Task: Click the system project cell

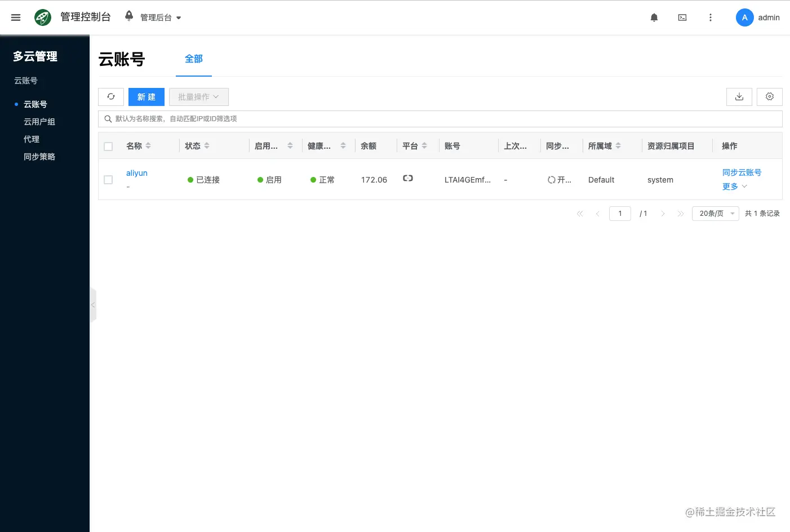Action: (660, 180)
